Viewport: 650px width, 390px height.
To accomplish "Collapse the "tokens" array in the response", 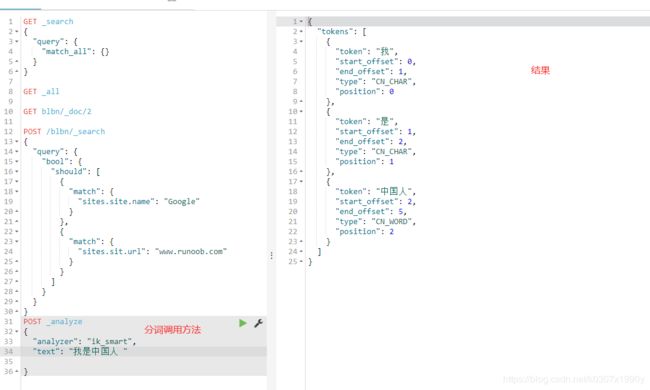I will [x=301, y=31].
